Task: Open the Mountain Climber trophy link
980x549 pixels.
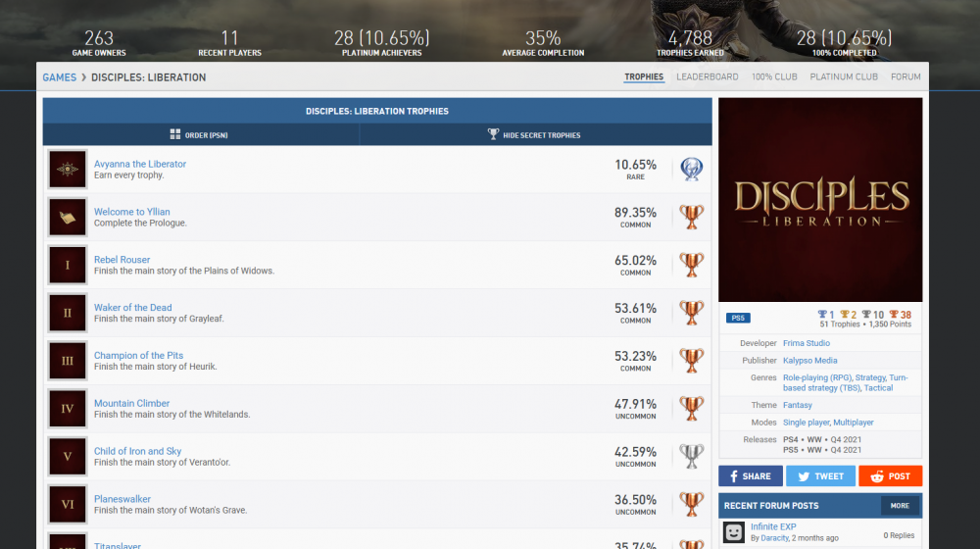Action: coord(131,403)
